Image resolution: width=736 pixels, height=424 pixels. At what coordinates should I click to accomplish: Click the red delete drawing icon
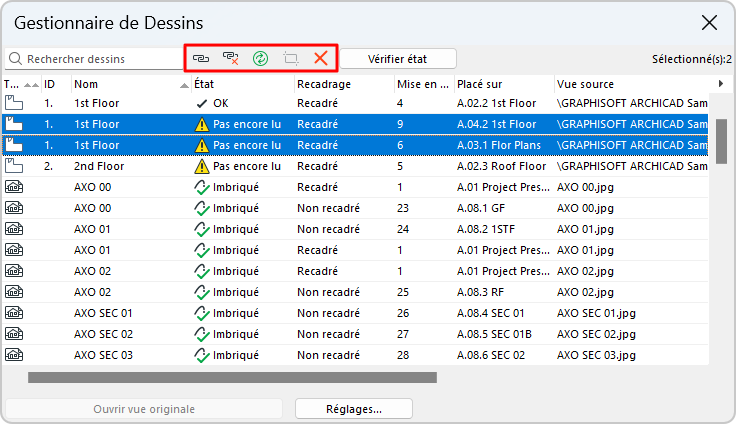(321, 59)
